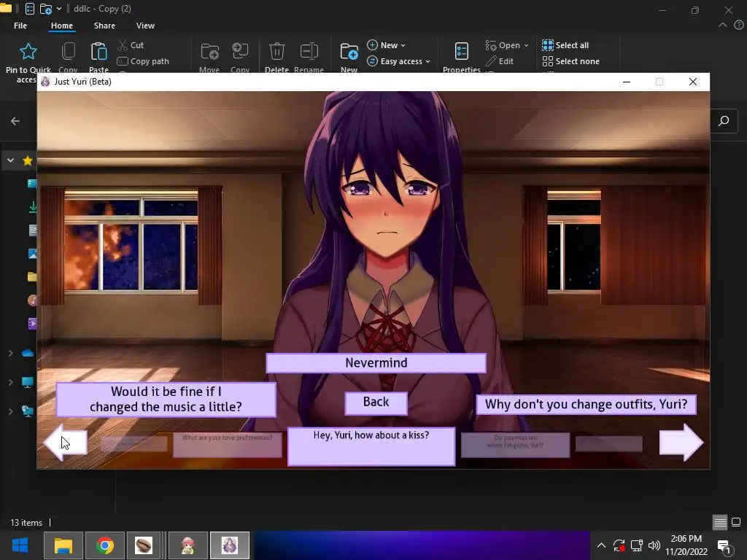Click Copy path in the ribbon
Screen dimensions: 747x560
click(143, 61)
